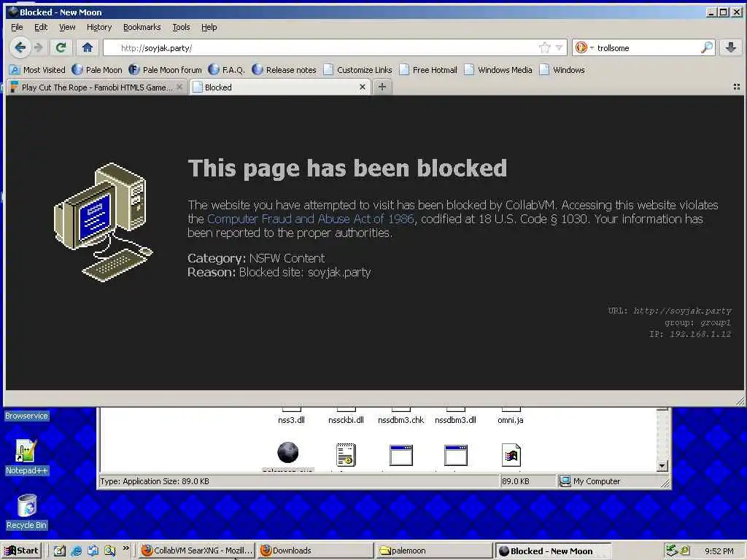Open the Windows Media bookmark
The image size is (747, 560).
(498, 70)
